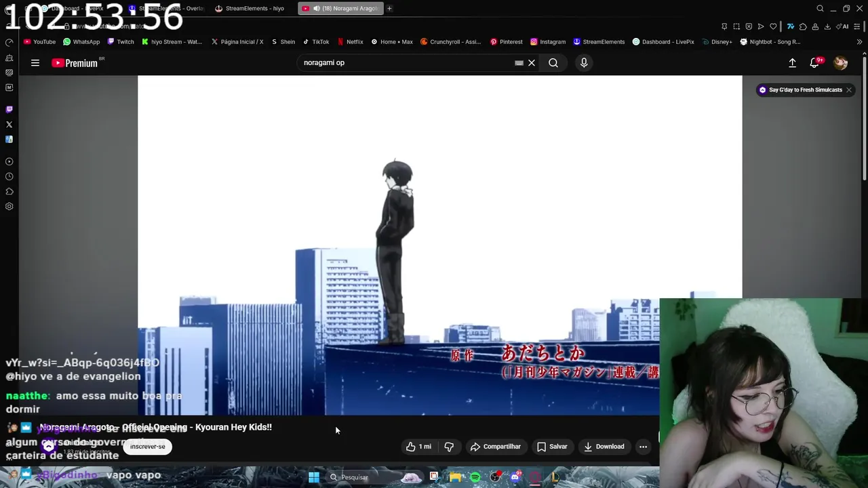The image size is (868, 488).
Task: Open the YouTube hamburger guide menu
Action: coord(35,63)
